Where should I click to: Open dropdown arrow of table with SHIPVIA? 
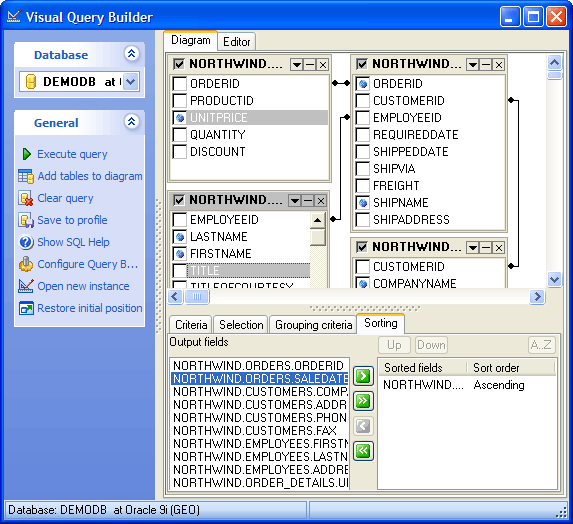click(473, 65)
